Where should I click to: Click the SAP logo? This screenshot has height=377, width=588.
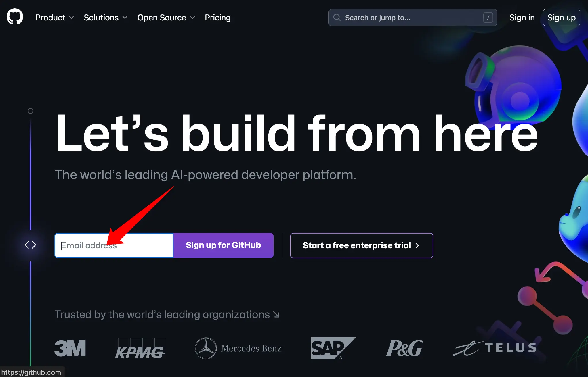coord(333,348)
